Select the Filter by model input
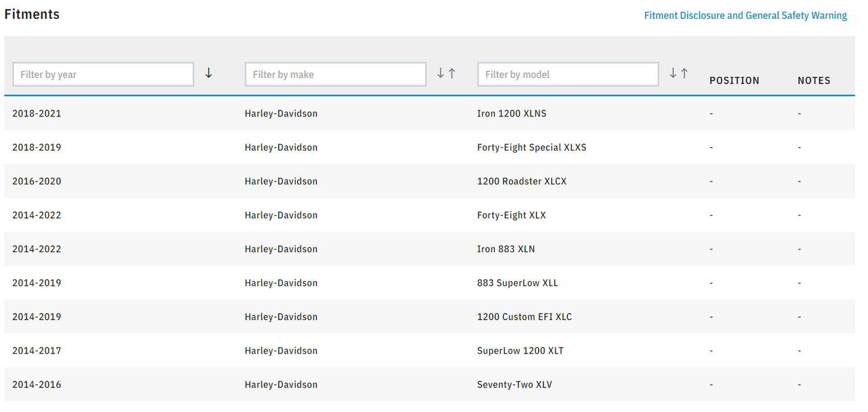The width and height of the screenshot is (868, 412). 568,74
